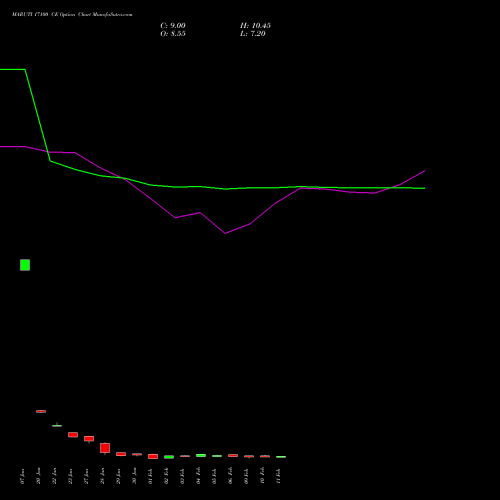Select the 01 Feb date label
The width and height of the screenshot is (500, 500).
tap(150, 476)
